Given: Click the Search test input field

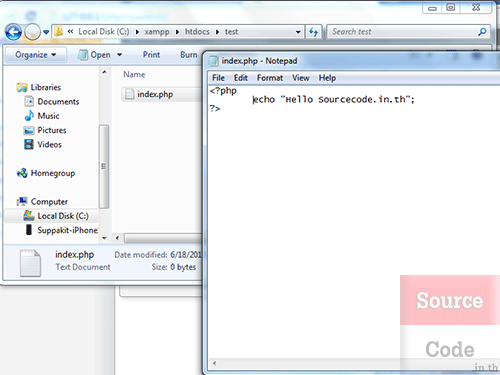Looking at the screenshot, I should (x=403, y=32).
